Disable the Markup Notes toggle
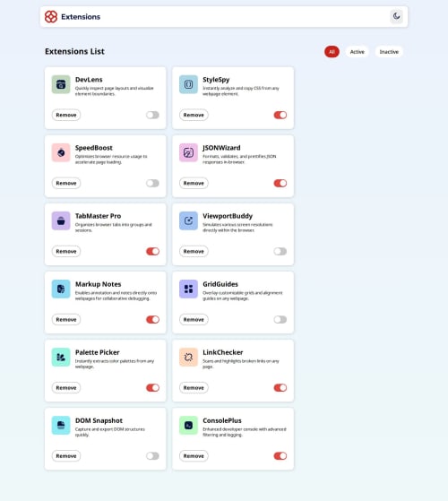Image resolution: width=448 pixels, height=501 pixels. [152, 320]
